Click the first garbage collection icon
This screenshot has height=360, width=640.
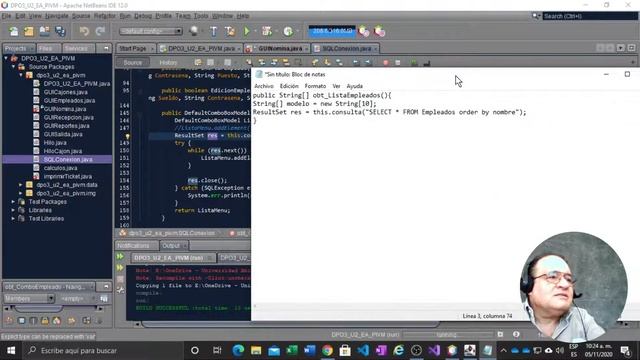coord(364,31)
